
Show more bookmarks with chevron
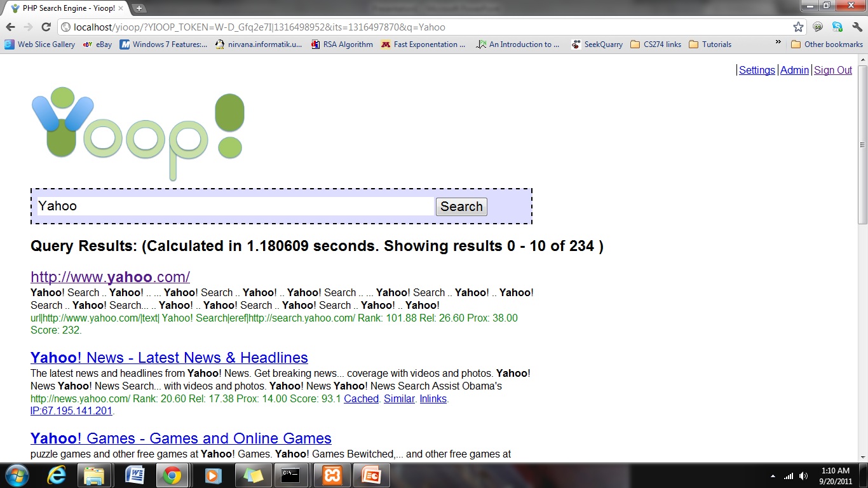[778, 43]
